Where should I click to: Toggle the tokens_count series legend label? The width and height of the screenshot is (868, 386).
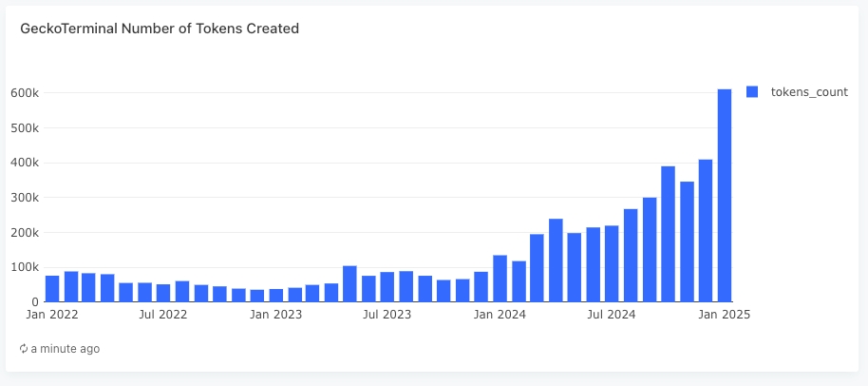[809, 91]
